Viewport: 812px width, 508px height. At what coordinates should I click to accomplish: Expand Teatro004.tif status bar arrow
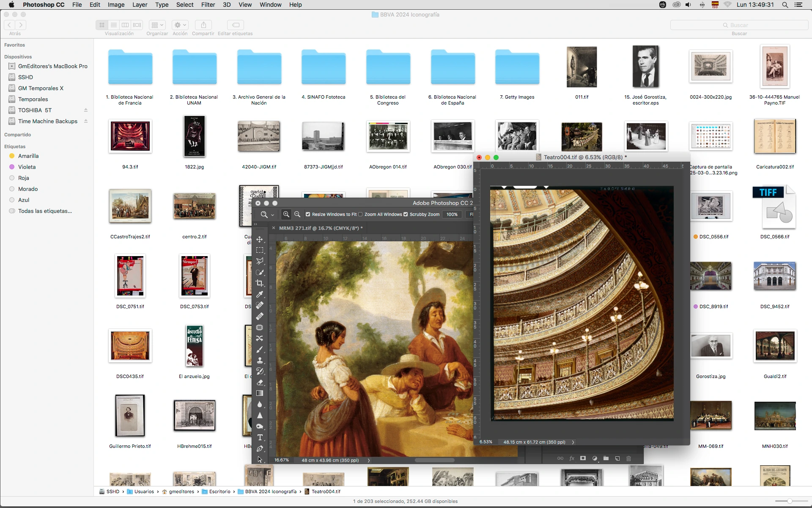(573, 442)
